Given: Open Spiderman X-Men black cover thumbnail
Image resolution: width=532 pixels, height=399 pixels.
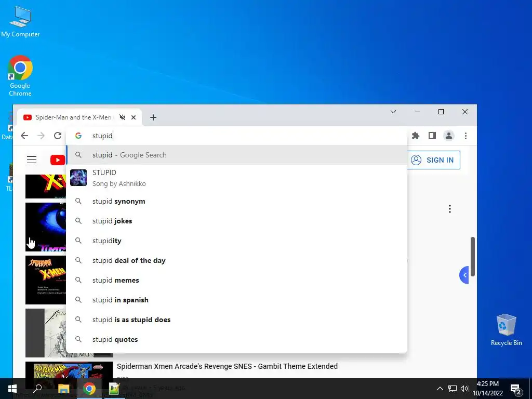Looking at the screenshot, I should (46, 280).
